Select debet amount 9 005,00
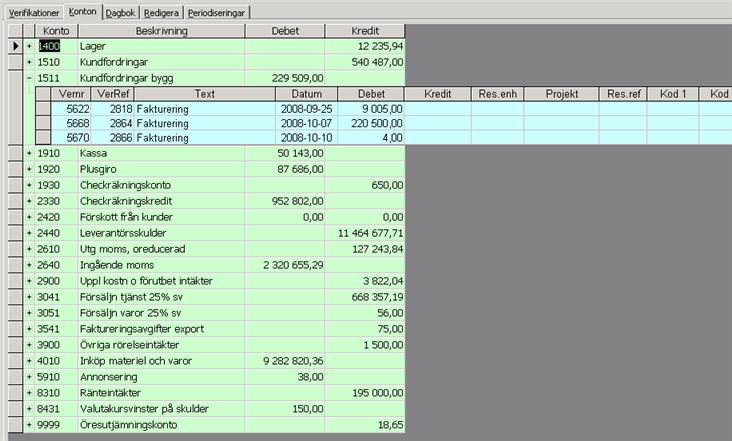The image size is (732, 441). coord(372,109)
